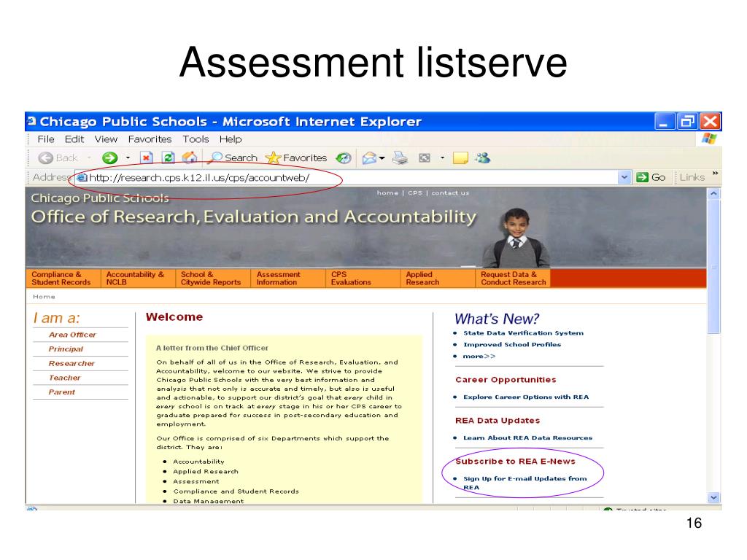
Task: Open the Edit menu
Action: tap(74, 139)
